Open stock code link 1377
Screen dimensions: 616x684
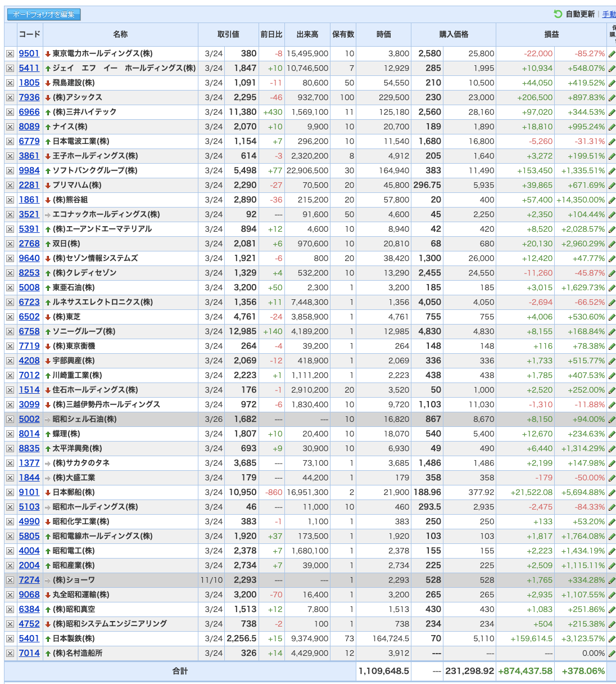point(29,463)
